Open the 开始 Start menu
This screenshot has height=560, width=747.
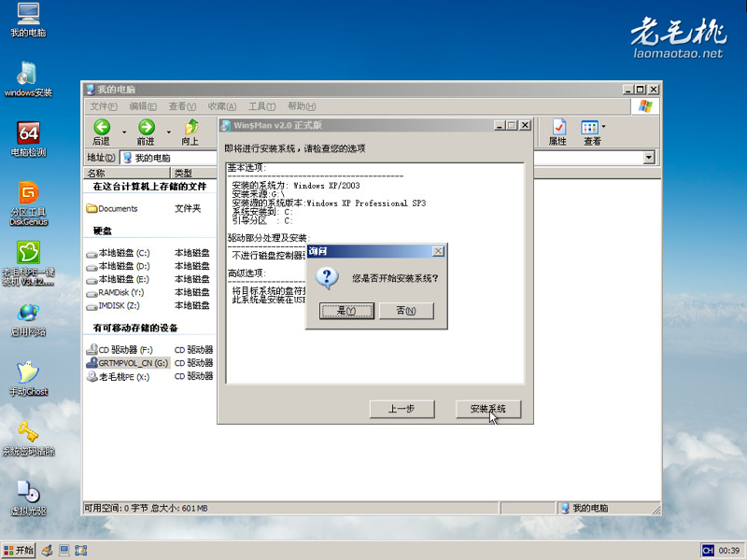click(19, 551)
